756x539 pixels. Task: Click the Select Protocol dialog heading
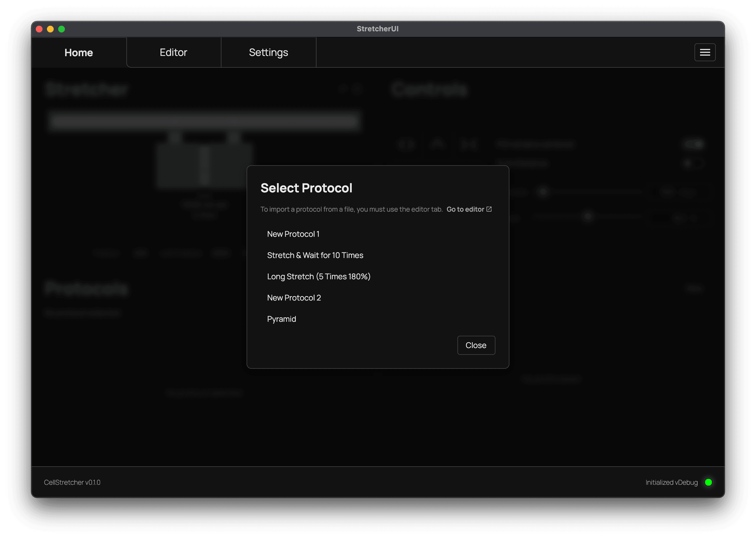(x=306, y=188)
